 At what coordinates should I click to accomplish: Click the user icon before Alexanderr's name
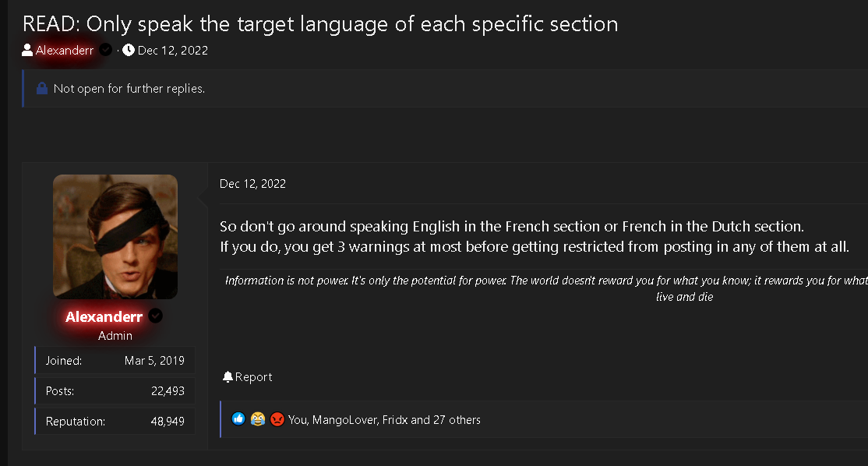26,50
